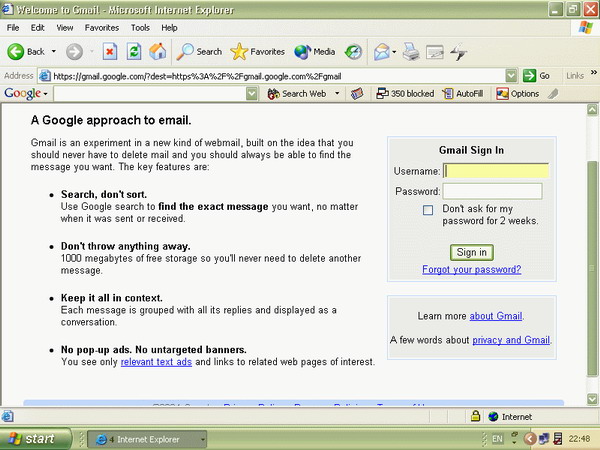The height and width of the screenshot is (450, 600).
Task: Click the Google toolbar news icon
Action: [357, 94]
